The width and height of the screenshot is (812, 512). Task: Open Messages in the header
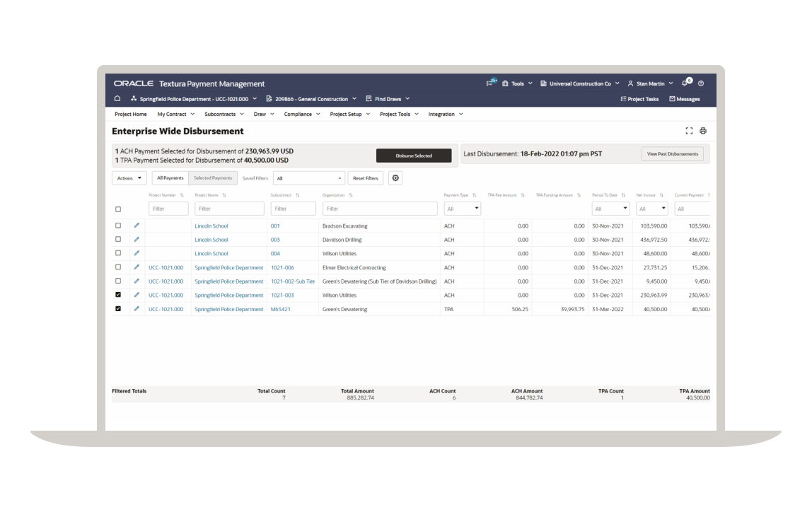(x=685, y=99)
